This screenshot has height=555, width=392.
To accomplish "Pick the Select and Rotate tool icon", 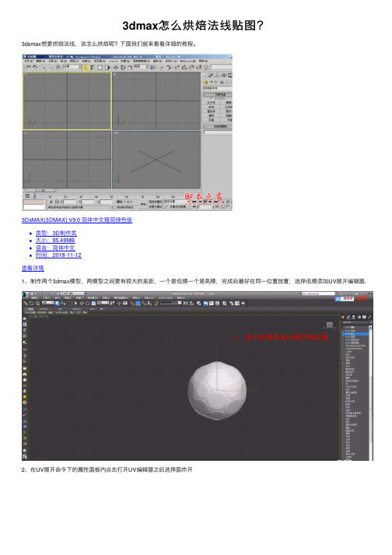I will click(123, 68).
